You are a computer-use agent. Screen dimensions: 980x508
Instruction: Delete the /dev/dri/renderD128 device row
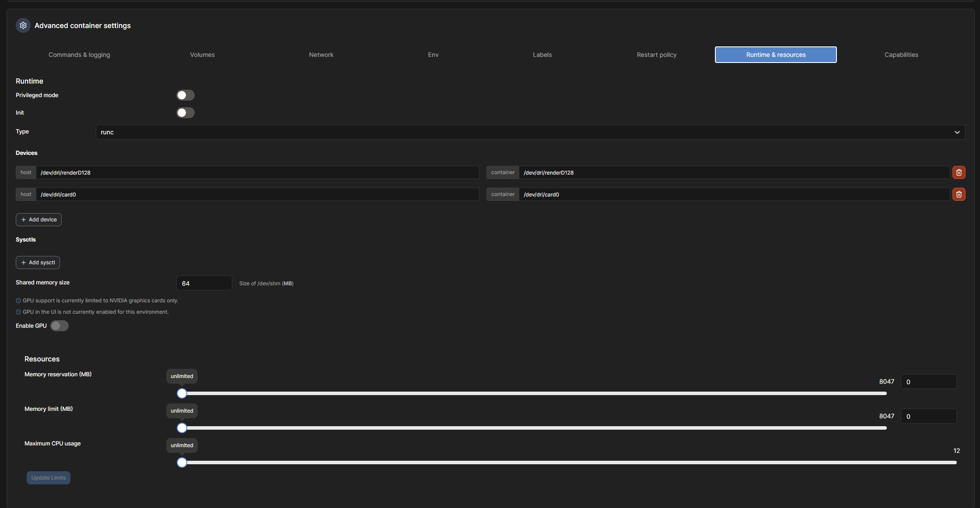[x=959, y=172]
